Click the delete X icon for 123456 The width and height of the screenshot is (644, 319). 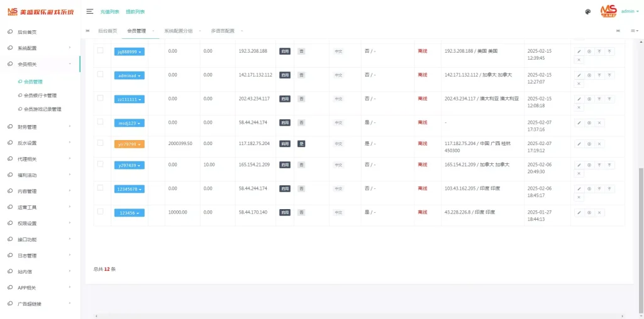coord(599,212)
